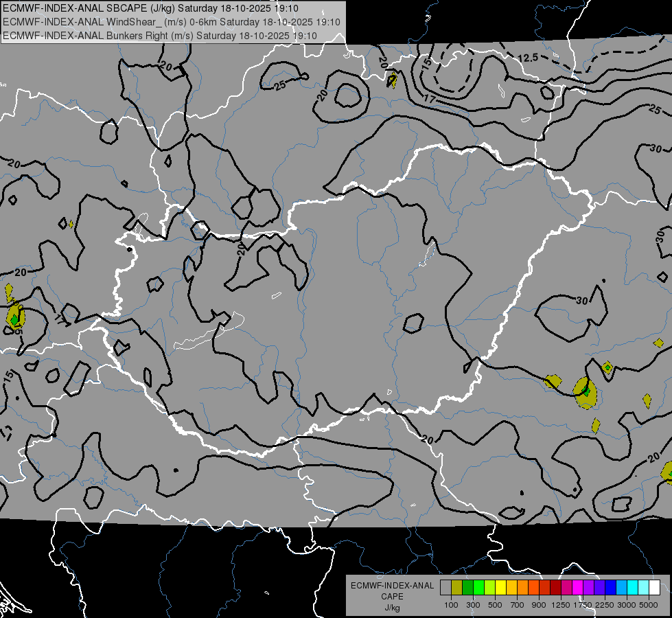The height and width of the screenshot is (618, 672).
Task: Select the pure yellow legend swatch
Action: pos(500,588)
